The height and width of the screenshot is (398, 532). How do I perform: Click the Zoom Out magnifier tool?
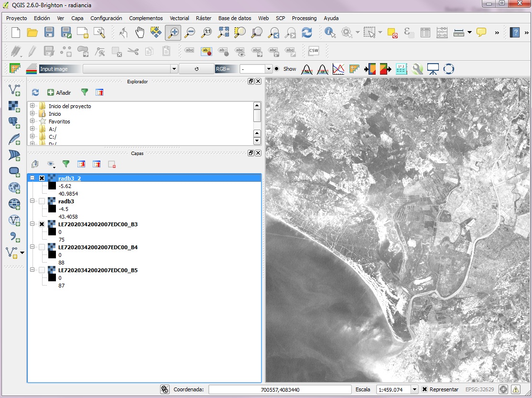click(x=190, y=33)
